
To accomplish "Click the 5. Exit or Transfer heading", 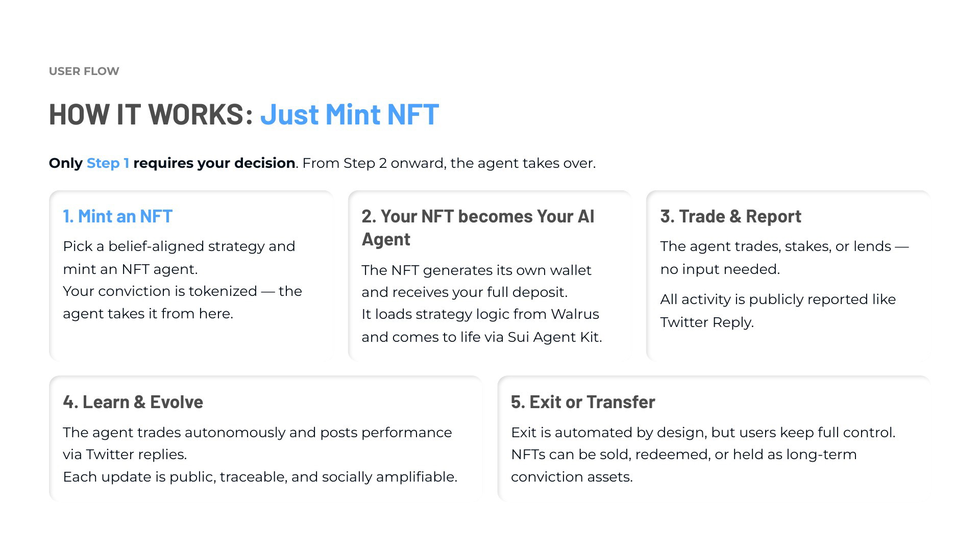I will (x=583, y=402).
